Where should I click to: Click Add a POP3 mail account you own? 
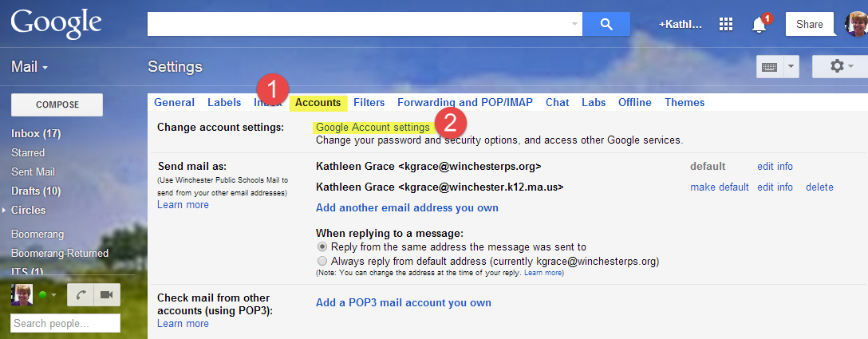point(403,303)
